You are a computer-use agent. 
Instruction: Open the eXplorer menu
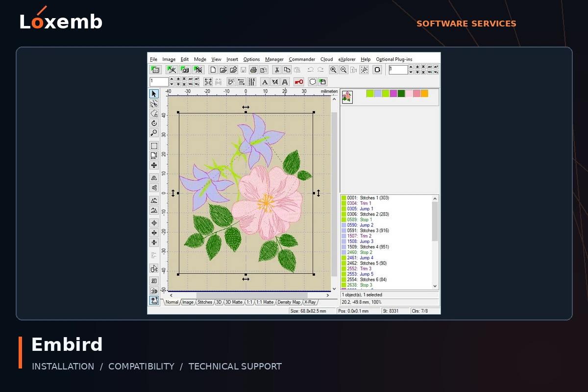click(347, 59)
